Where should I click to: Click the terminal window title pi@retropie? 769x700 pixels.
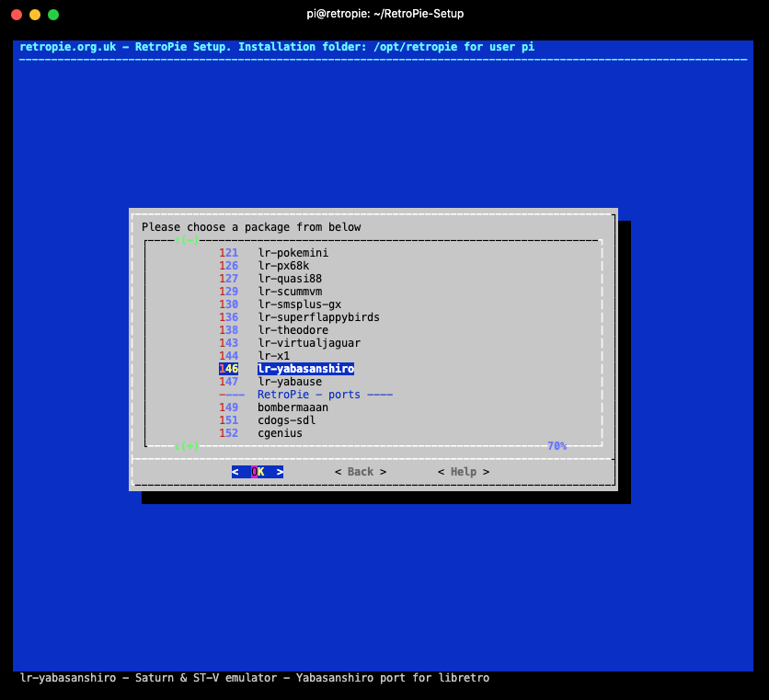tap(385, 14)
